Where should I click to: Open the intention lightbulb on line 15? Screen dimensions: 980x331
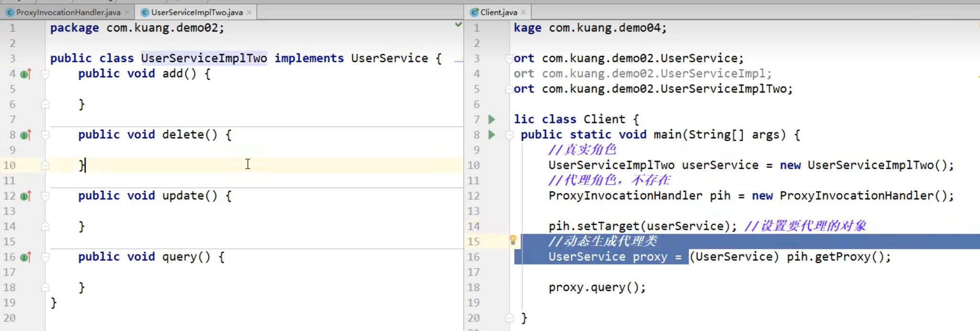513,240
